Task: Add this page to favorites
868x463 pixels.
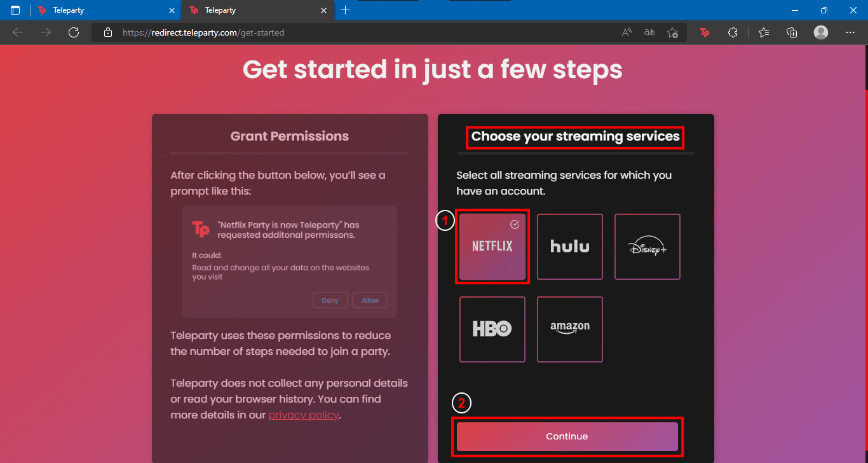Action: pos(673,32)
